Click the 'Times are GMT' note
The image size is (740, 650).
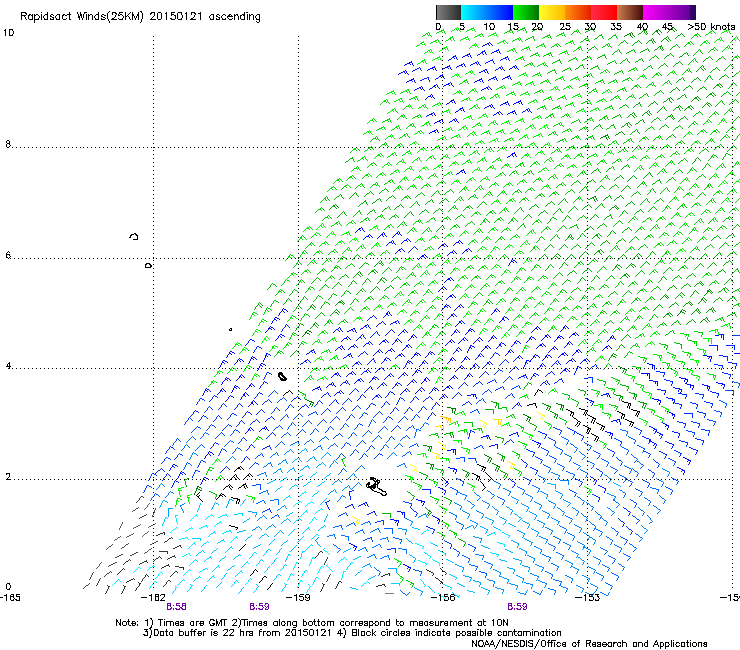coord(192,623)
